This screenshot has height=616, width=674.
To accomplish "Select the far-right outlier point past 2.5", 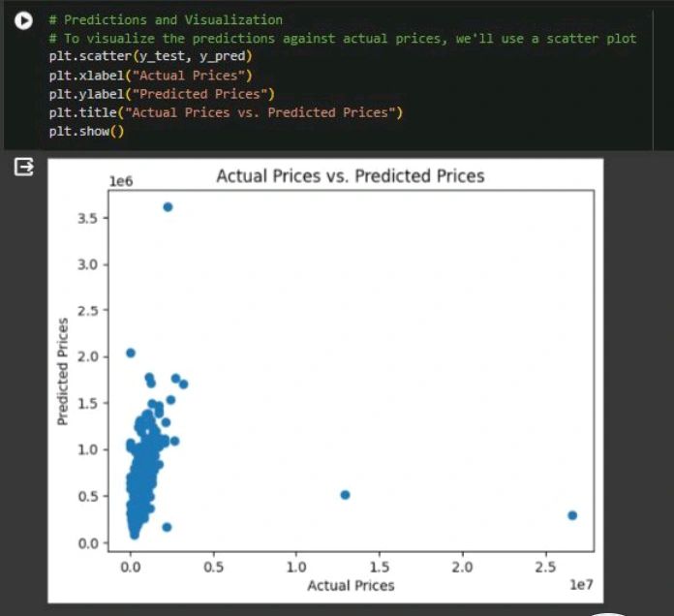I will [572, 515].
